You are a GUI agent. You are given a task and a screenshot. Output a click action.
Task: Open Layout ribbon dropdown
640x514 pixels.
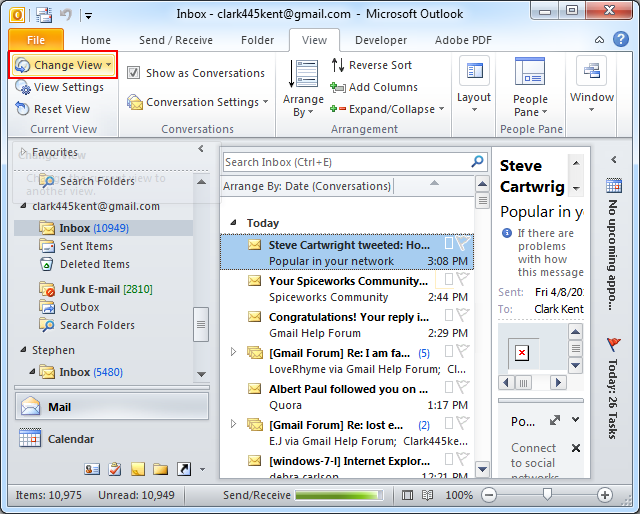pyautogui.click(x=473, y=85)
